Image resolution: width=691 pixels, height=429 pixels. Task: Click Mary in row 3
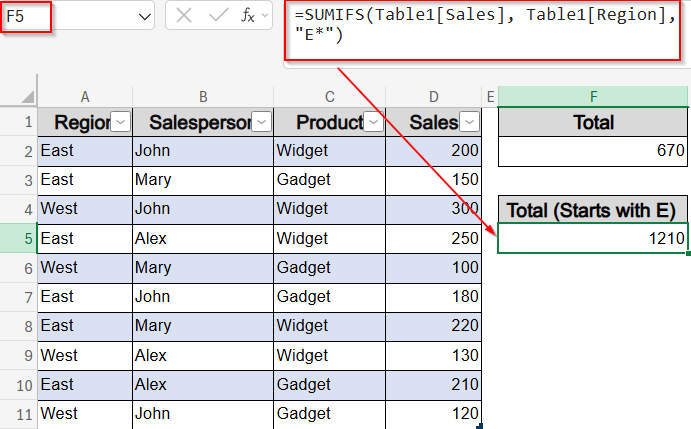[203, 180]
